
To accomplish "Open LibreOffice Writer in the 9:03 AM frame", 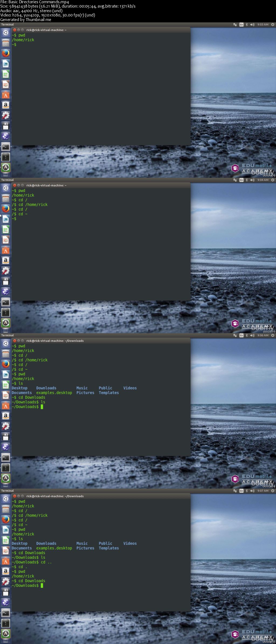I will [x=6, y=64].
